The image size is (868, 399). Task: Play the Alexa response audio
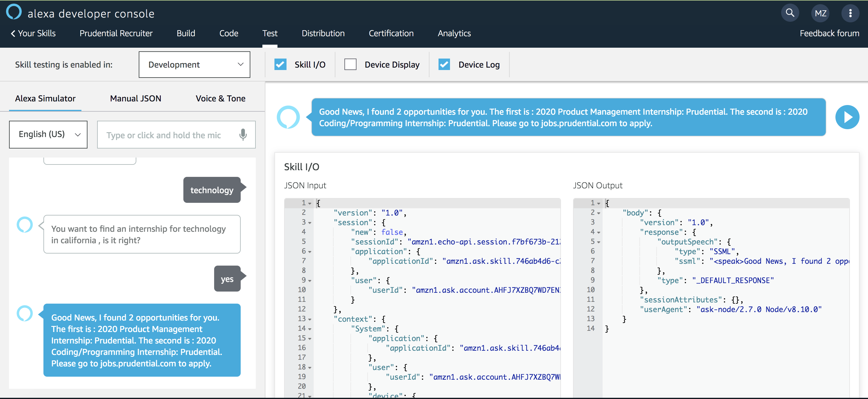point(847,117)
